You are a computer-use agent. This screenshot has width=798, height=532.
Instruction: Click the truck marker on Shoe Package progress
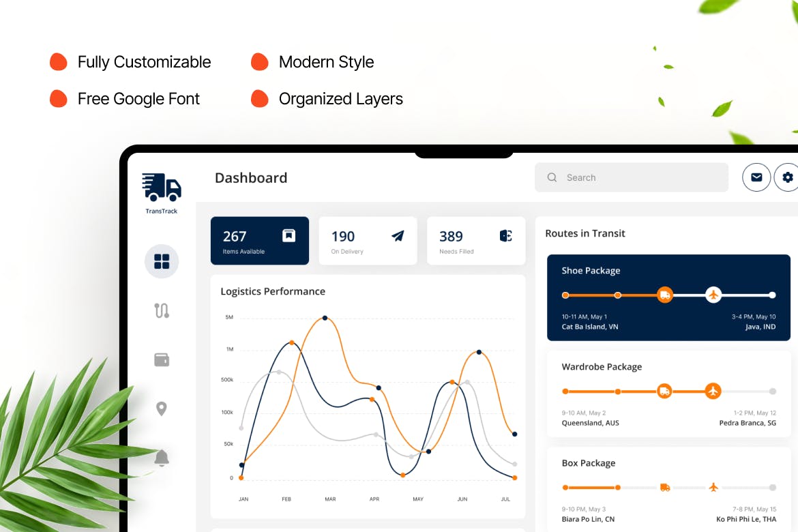664,295
